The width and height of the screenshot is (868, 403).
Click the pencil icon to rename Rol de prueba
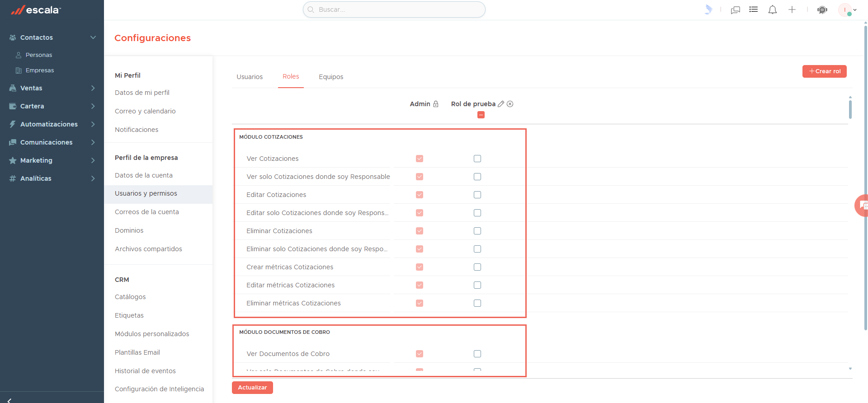click(x=501, y=104)
